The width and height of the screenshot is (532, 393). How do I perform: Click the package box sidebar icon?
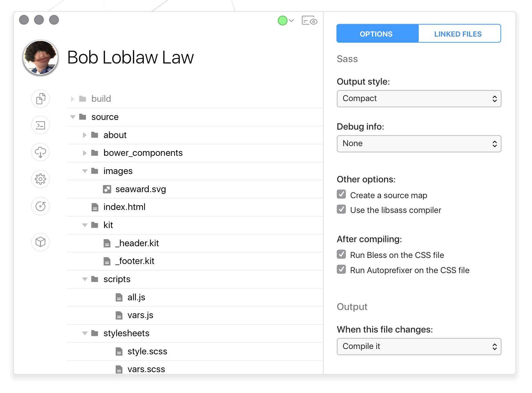pos(41,242)
